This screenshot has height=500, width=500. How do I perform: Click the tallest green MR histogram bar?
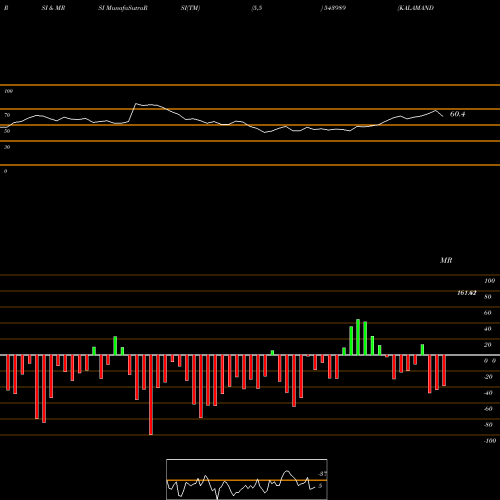click(x=358, y=337)
